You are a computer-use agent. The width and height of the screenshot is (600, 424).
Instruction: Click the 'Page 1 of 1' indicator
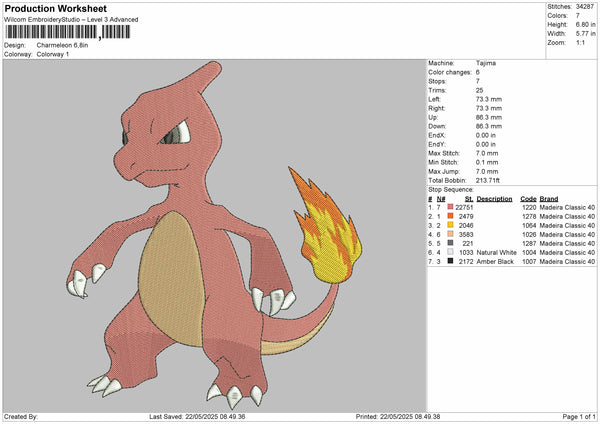tap(579, 416)
